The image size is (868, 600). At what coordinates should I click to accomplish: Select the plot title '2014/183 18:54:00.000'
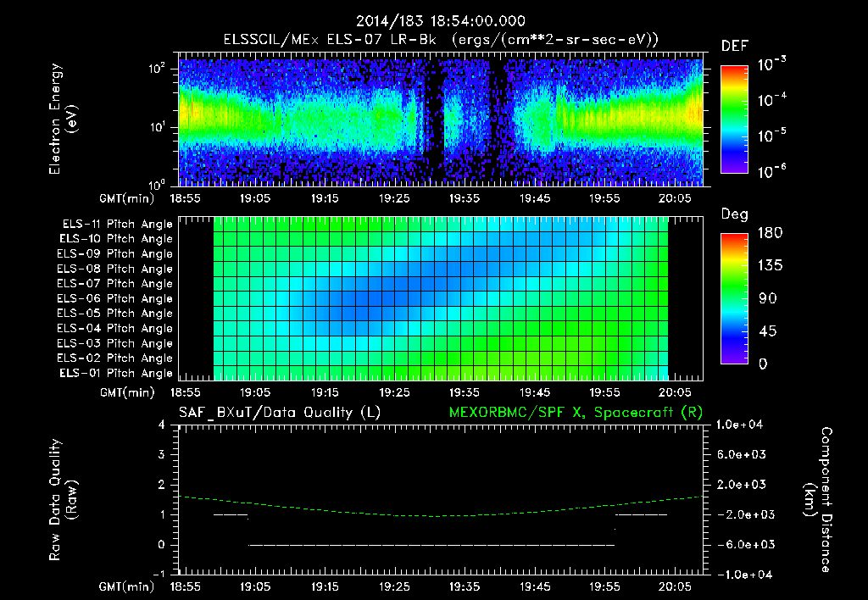[x=441, y=21]
